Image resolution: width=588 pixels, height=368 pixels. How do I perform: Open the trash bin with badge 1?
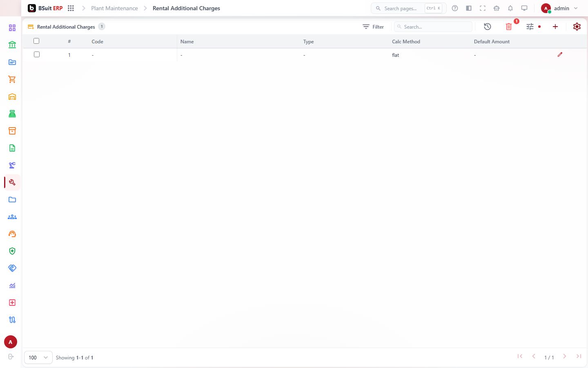click(509, 27)
